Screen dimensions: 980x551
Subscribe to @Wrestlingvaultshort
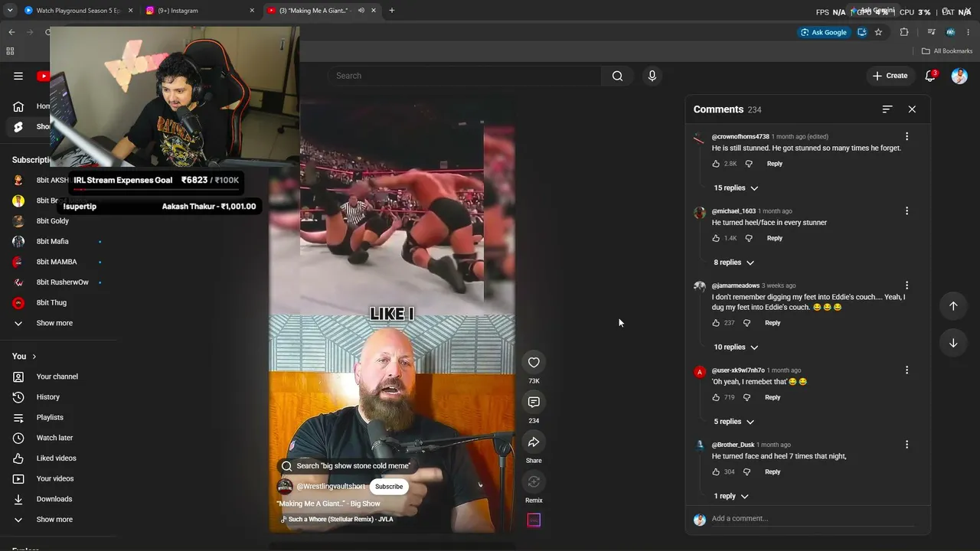click(x=389, y=487)
